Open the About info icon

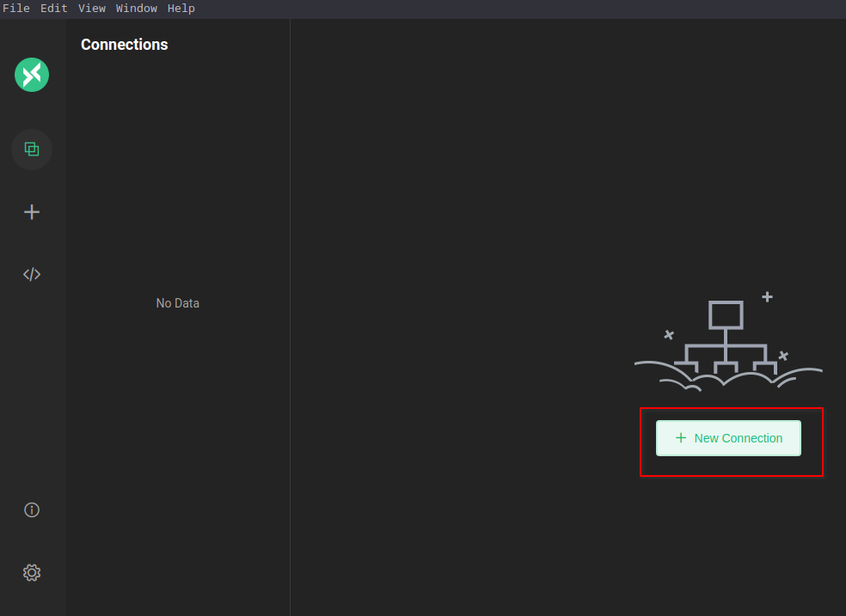(x=32, y=510)
